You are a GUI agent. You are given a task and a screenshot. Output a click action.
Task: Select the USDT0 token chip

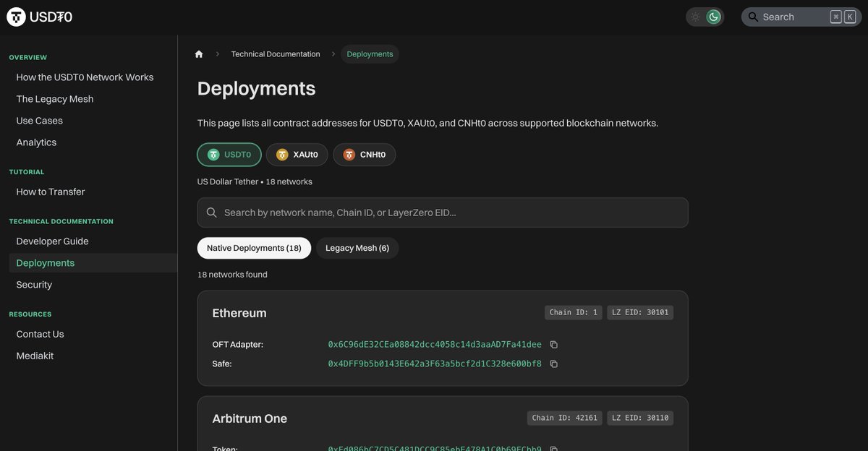(229, 155)
